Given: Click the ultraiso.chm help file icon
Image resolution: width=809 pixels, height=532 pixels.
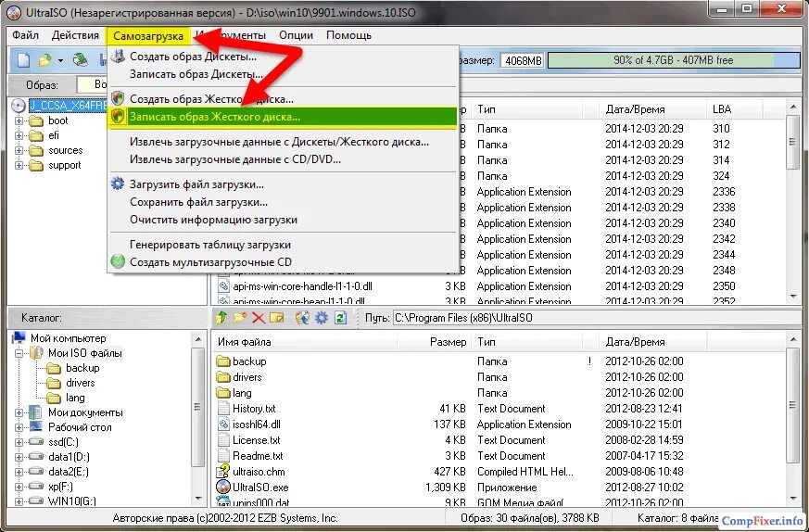Looking at the screenshot, I should coord(223,471).
